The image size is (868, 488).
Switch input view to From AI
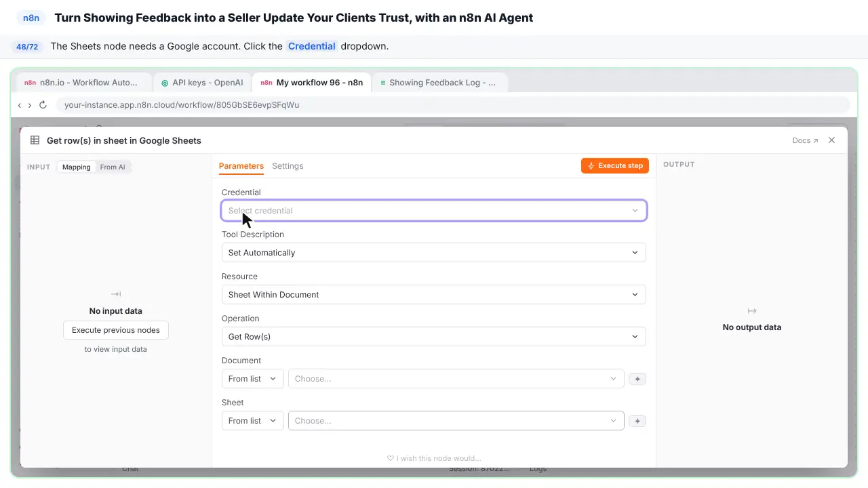tap(113, 167)
